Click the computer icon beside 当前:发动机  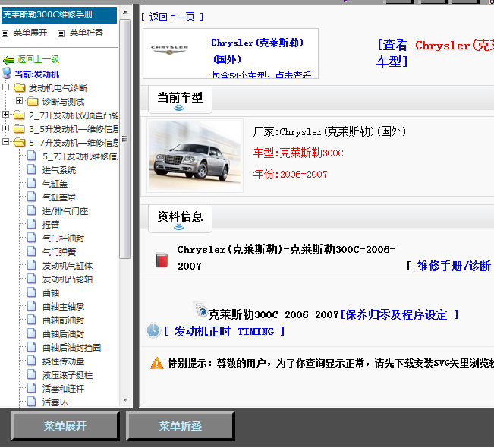(7, 74)
